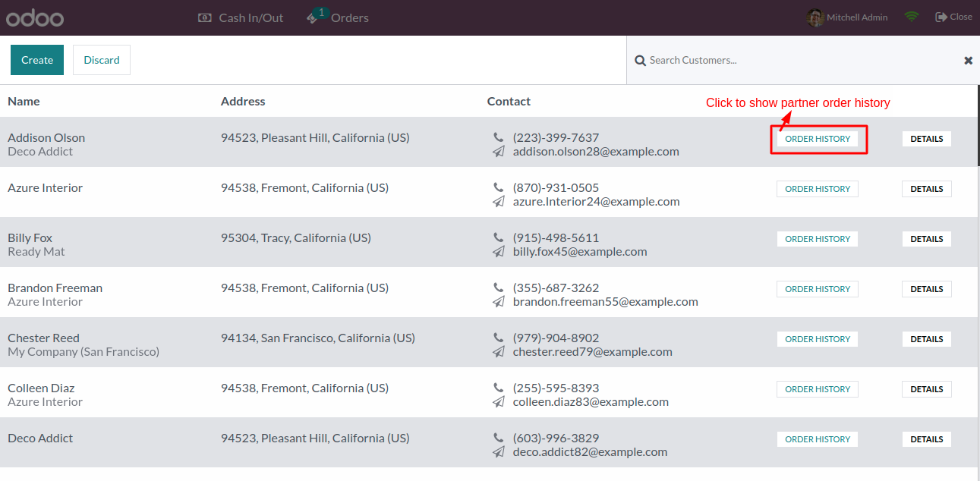Click the wifi connection status icon

pos(912,17)
